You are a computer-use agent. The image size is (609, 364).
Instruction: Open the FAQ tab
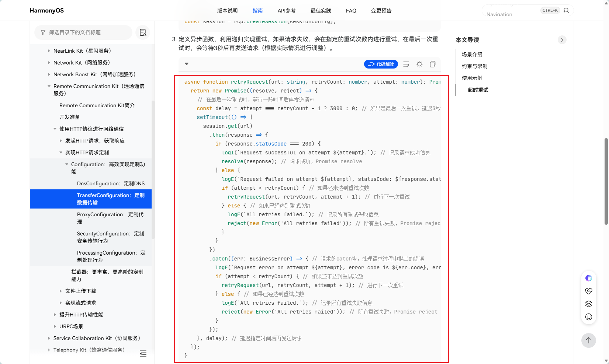coord(351,11)
